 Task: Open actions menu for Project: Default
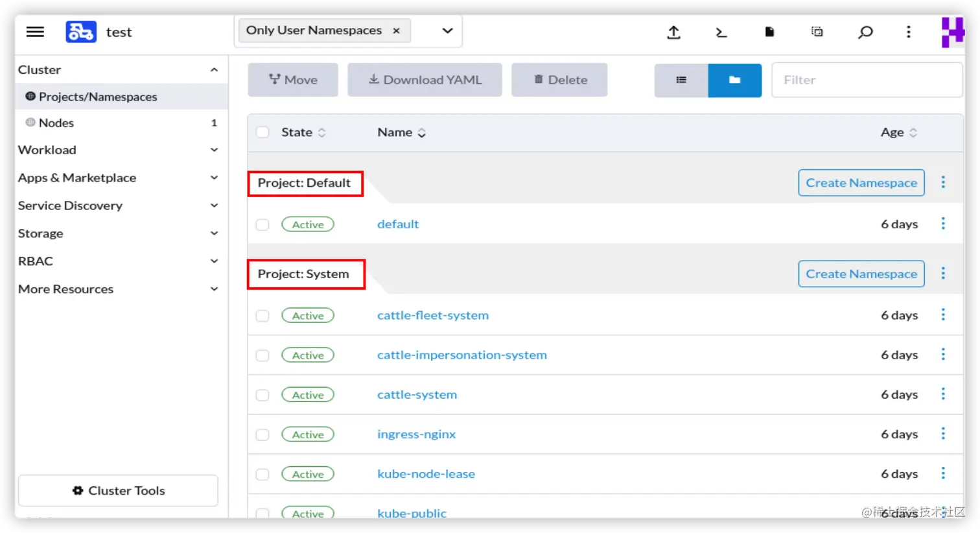[x=943, y=182]
